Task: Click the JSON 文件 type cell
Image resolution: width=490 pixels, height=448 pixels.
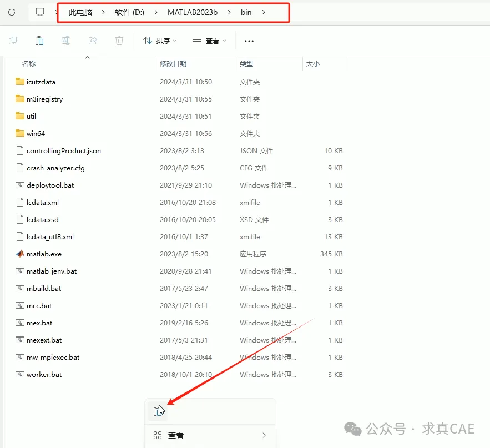Action: point(256,150)
